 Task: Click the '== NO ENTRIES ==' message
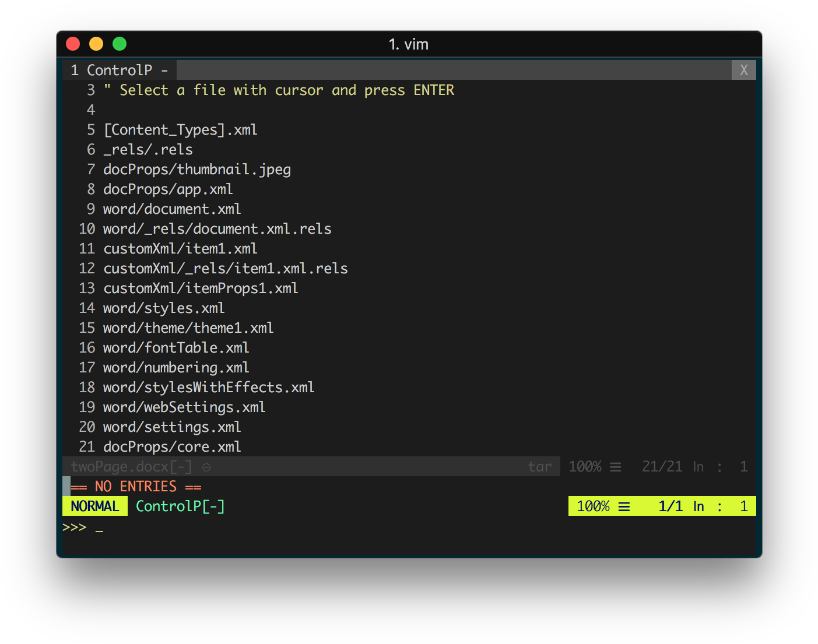click(x=136, y=487)
